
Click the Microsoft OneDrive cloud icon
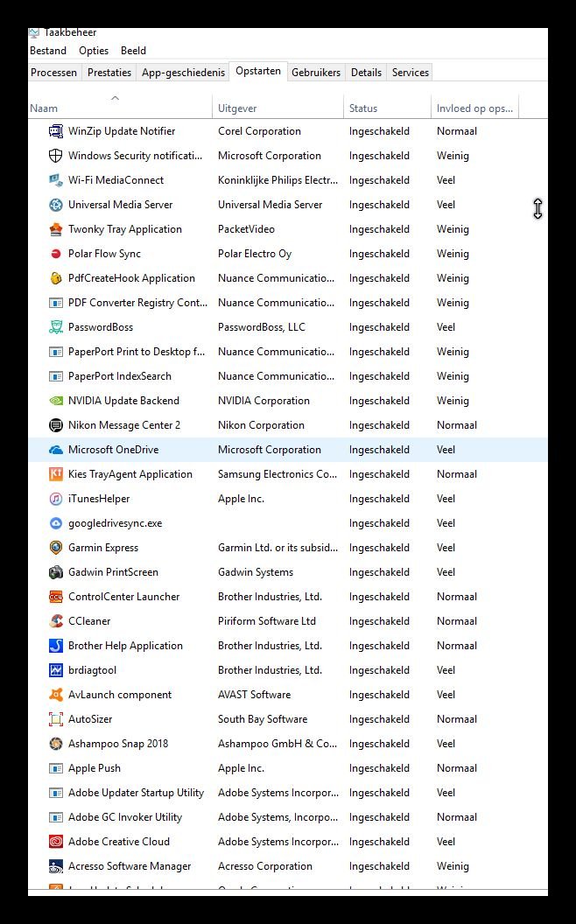click(x=55, y=450)
